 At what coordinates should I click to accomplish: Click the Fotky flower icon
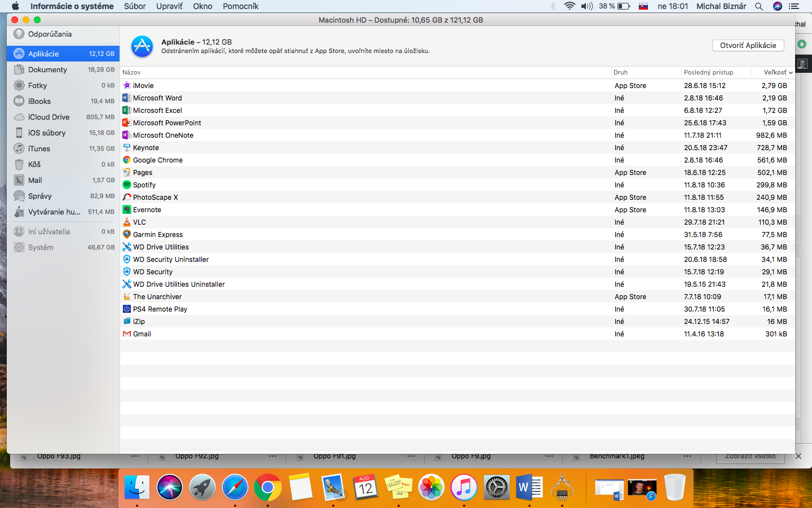[19, 85]
